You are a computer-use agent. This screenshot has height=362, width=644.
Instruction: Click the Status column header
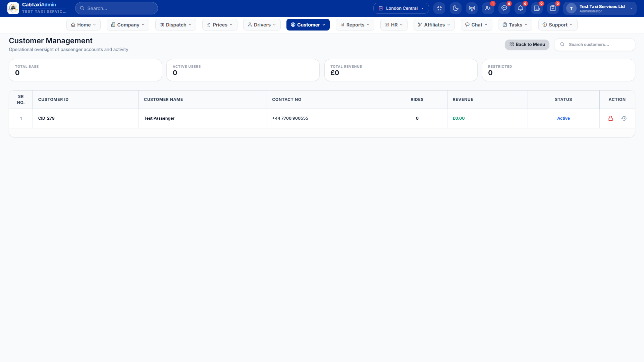pos(563,100)
